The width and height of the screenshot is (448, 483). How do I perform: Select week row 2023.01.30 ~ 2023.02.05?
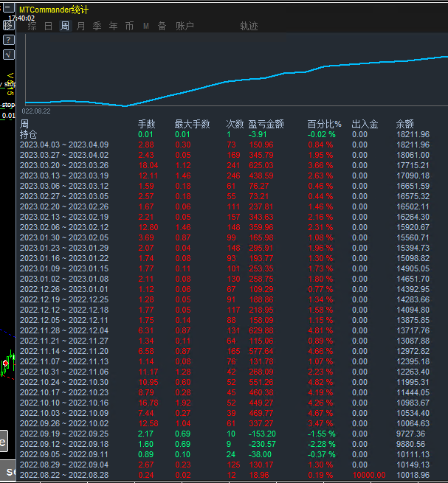click(x=224, y=237)
